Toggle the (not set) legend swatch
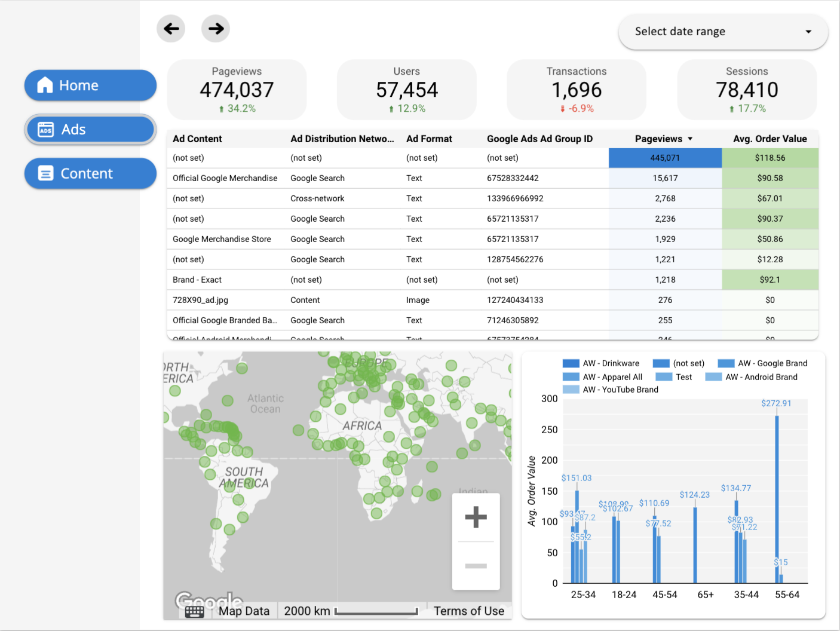 (661, 363)
